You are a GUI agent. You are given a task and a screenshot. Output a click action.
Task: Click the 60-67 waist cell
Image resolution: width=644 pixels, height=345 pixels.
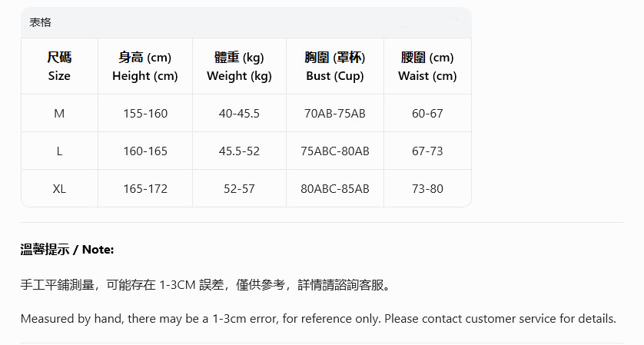[x=427, y=114]
